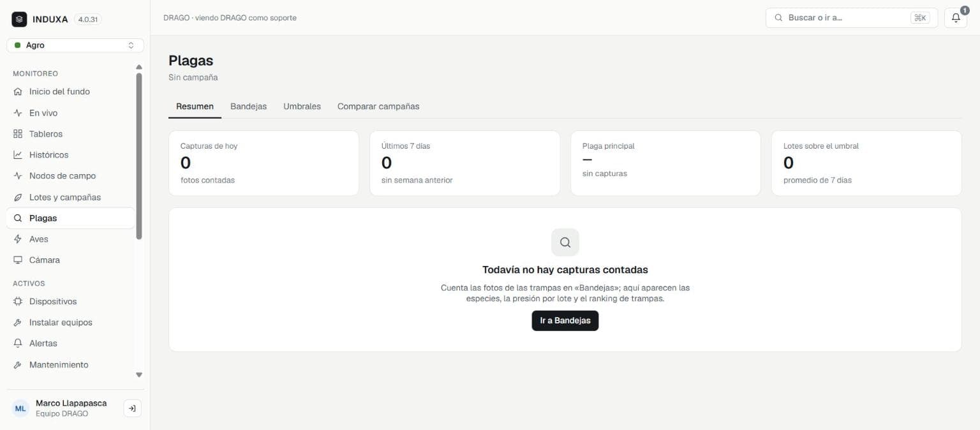Viewport: 980px width, 430px height.
Task: Click the monitor icon beside Cámara
Action: click(18, 260)
